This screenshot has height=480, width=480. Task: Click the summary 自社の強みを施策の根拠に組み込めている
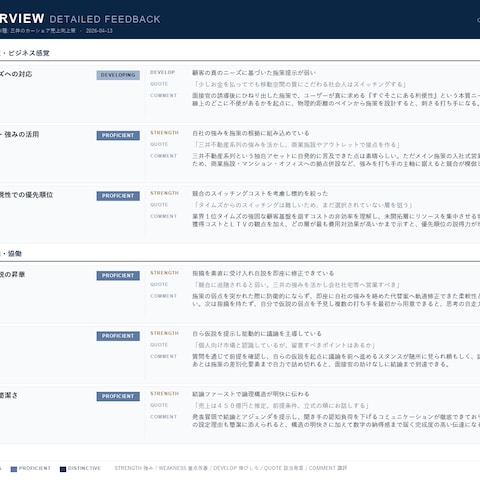(251, 133)
